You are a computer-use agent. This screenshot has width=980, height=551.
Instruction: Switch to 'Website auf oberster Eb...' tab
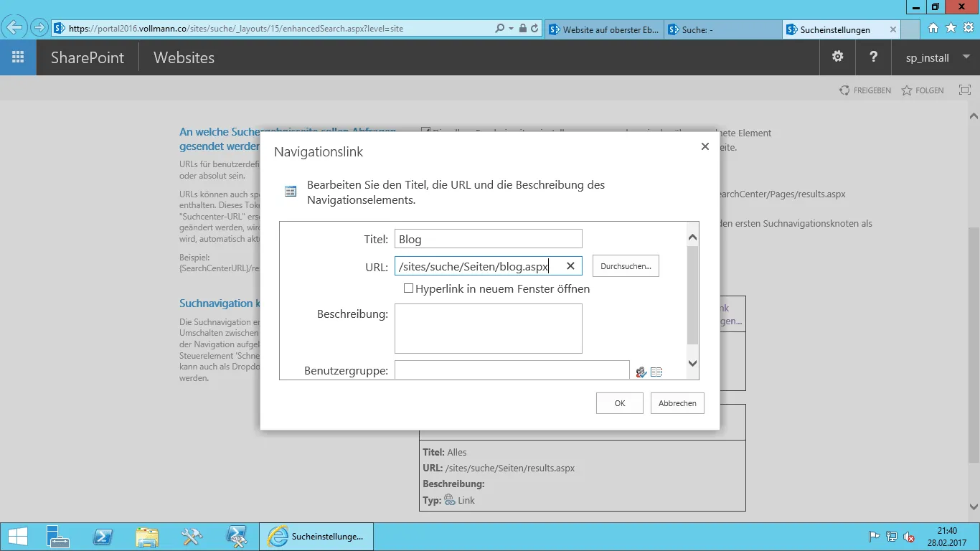604,29
